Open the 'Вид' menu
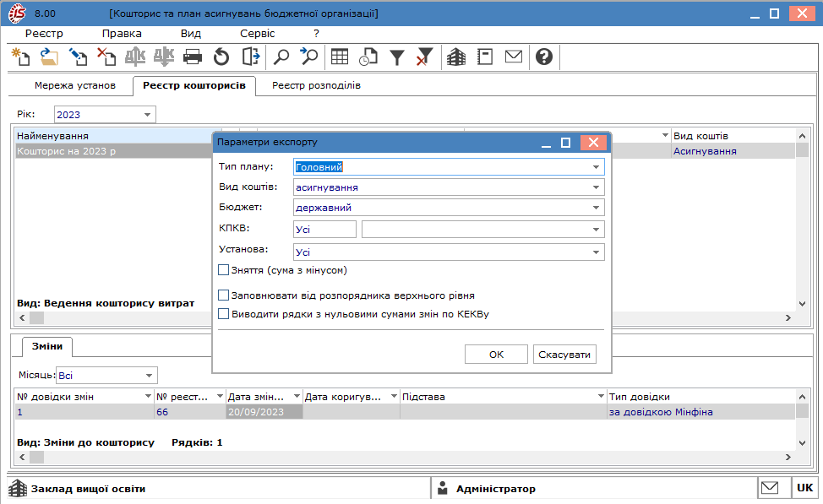 point(190,34)
